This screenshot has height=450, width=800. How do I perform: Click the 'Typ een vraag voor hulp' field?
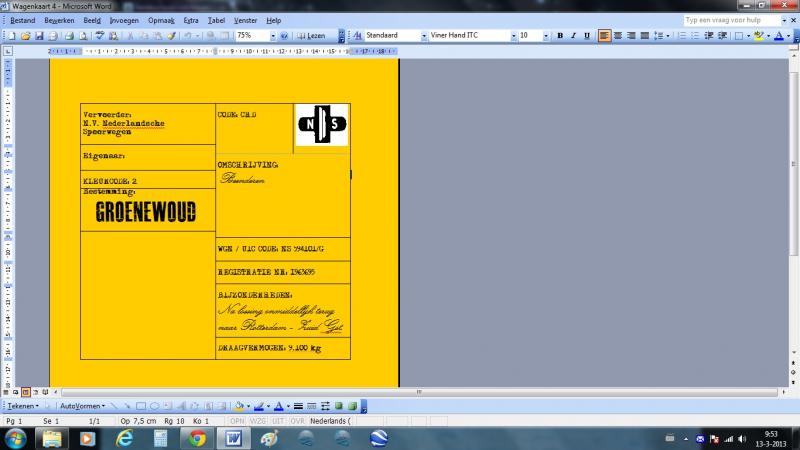tap(732, 20)
